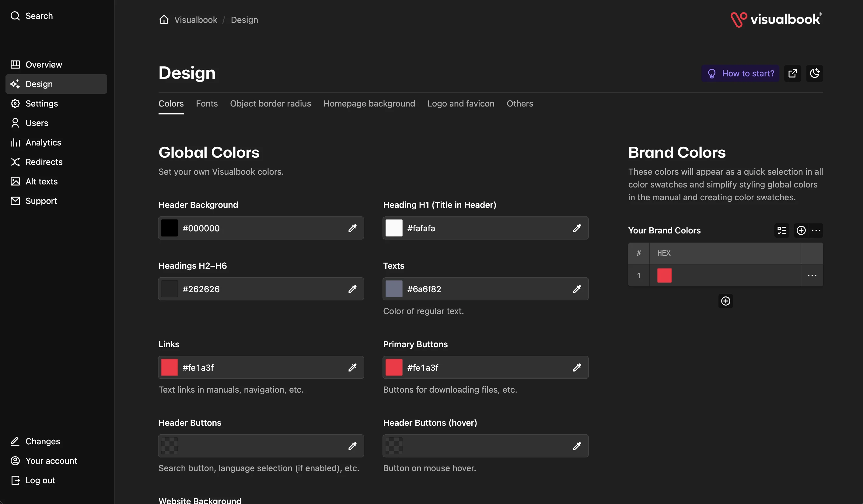This screenshot has width=863, height=504.
Task: Switch to the Colors tab
Action: 171,103
